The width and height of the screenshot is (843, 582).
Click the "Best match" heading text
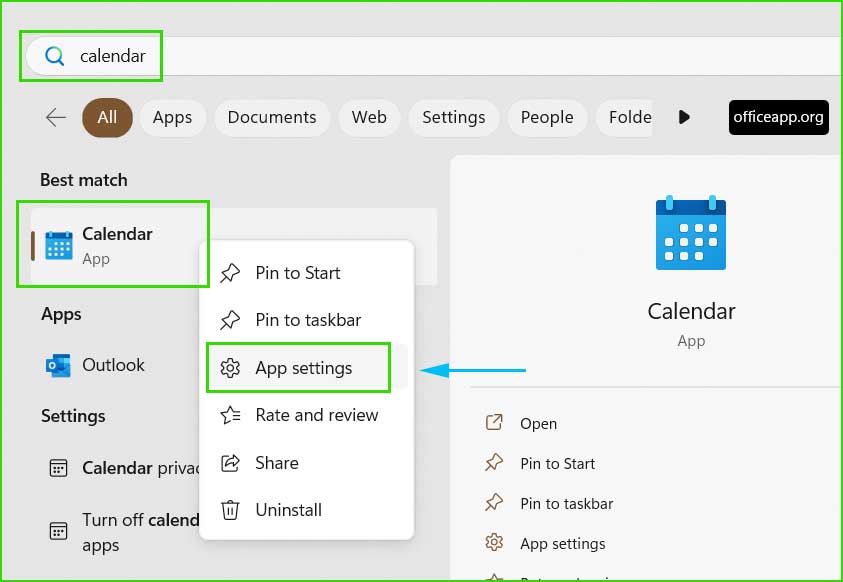point(84,180)
